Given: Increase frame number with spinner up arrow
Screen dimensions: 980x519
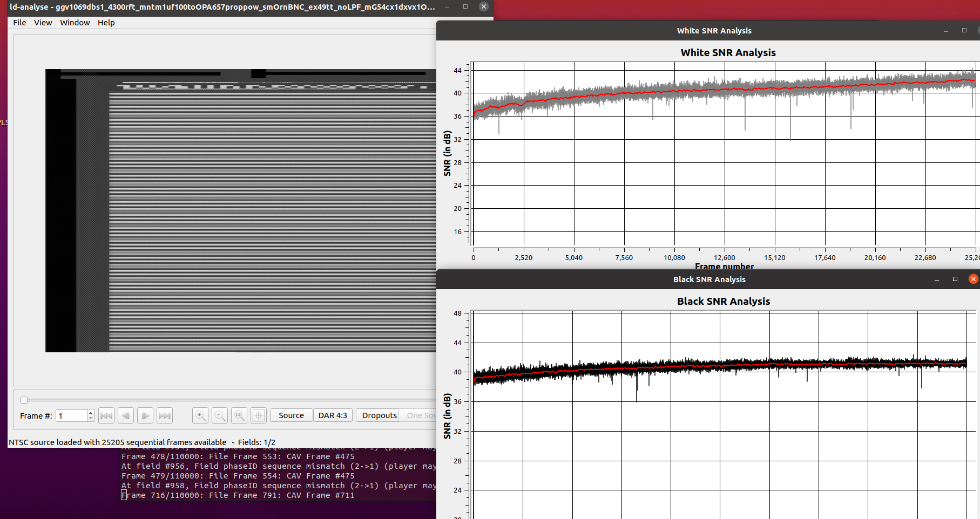Looking at the screenshot, I should [91, 412].
